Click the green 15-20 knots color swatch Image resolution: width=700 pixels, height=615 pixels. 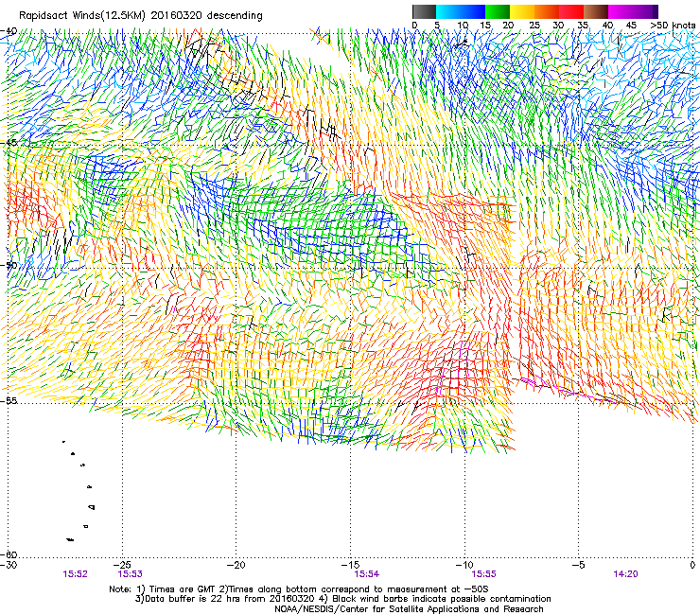498,11
